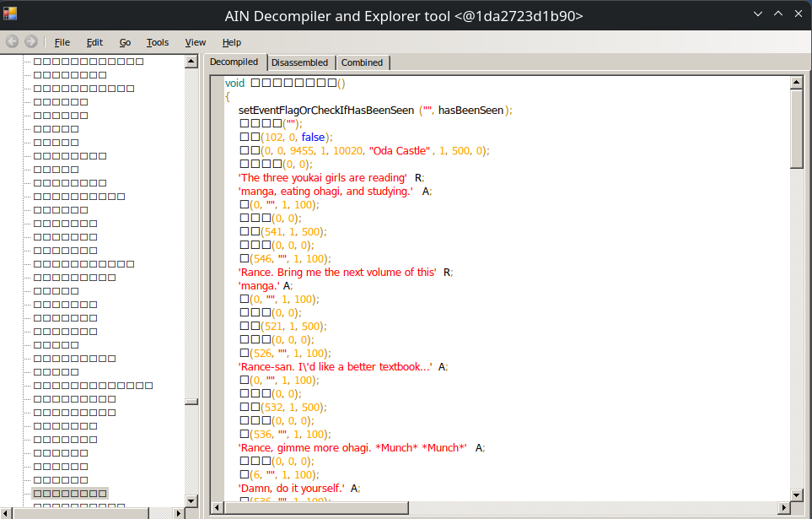Open the View menu
The height and width of the screenshot is (519, 812).
pos(196,42)
